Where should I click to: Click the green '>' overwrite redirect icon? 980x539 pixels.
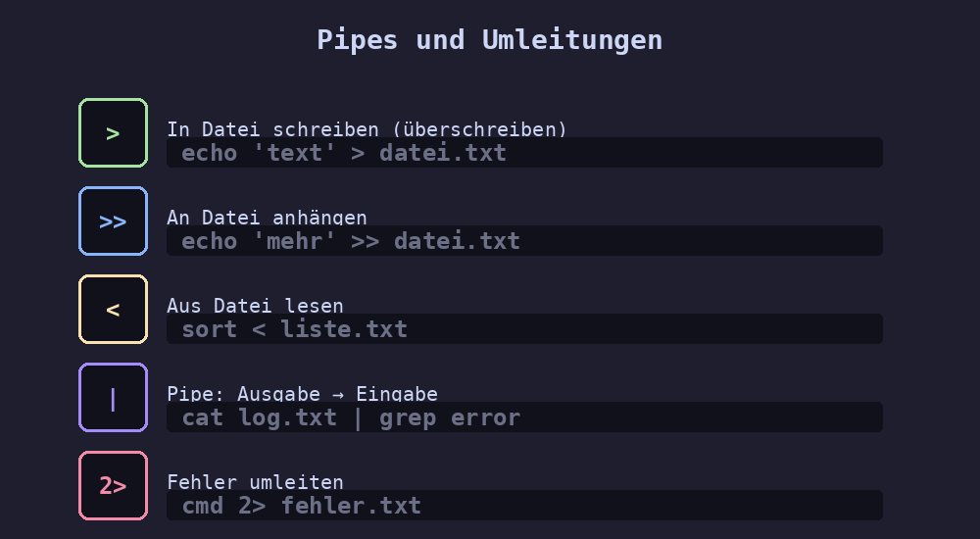113,133
